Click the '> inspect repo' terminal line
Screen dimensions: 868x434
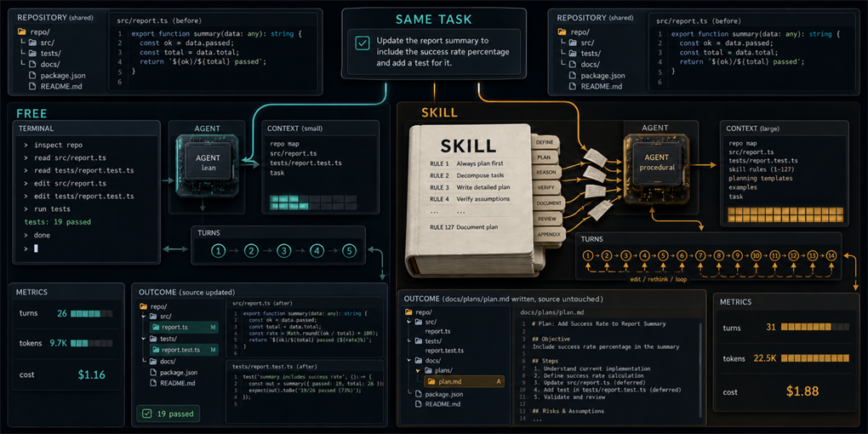pyautogui.click(x=53, y=145)
